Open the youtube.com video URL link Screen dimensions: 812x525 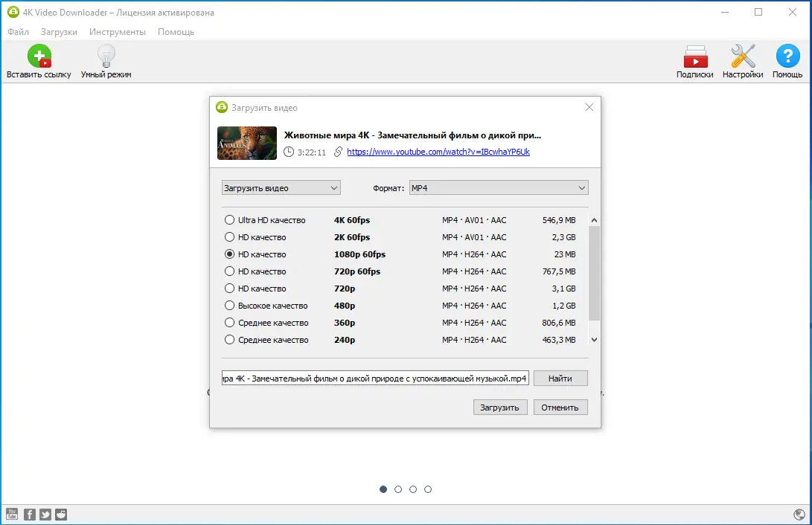tap(438, 152)
